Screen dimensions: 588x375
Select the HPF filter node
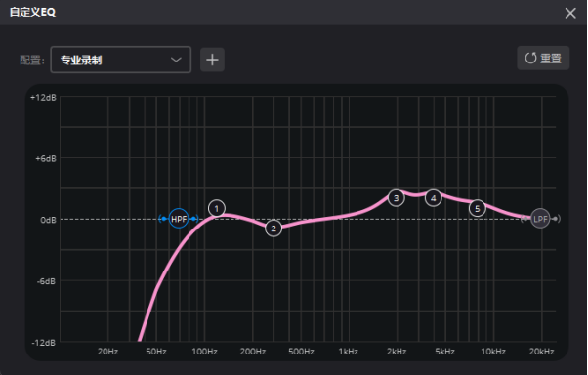[179, 219]
